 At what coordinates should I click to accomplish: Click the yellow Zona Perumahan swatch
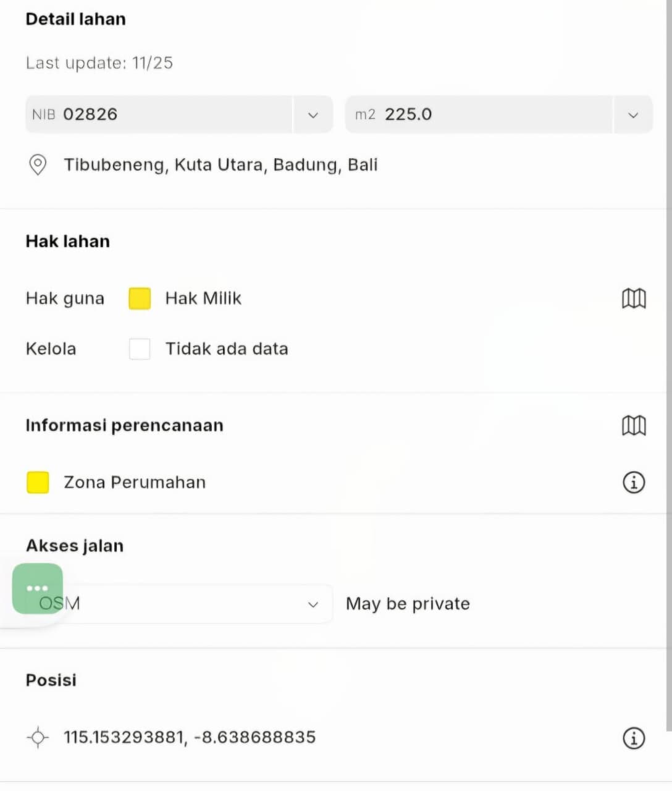click(x=38, y=482)
